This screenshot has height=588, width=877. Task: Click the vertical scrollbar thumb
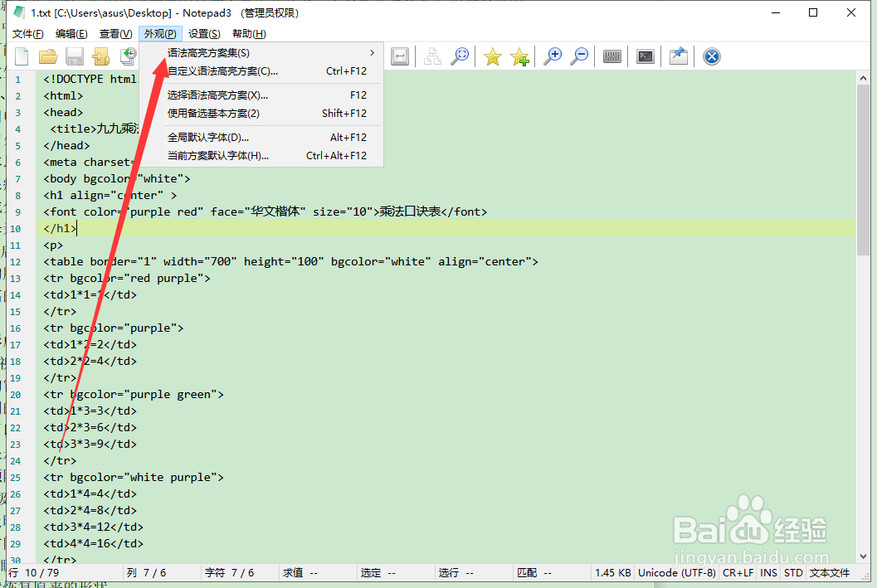863,169
